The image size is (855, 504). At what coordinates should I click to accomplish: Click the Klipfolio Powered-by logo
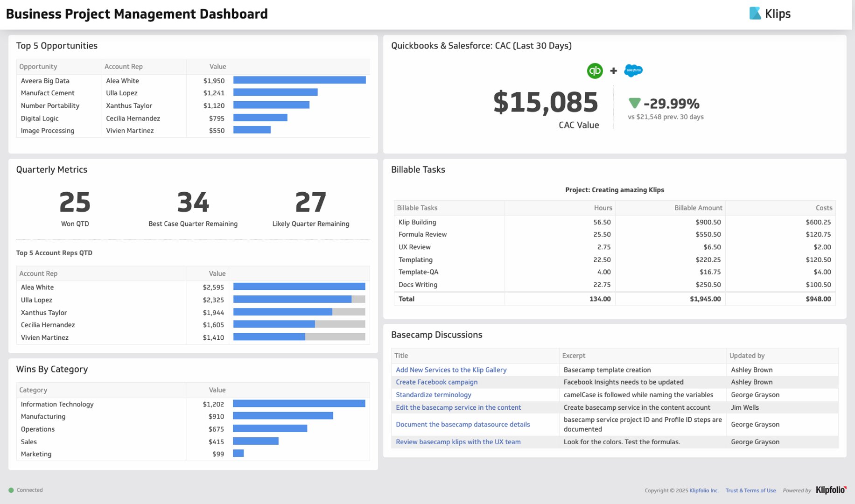pos(831,490)
